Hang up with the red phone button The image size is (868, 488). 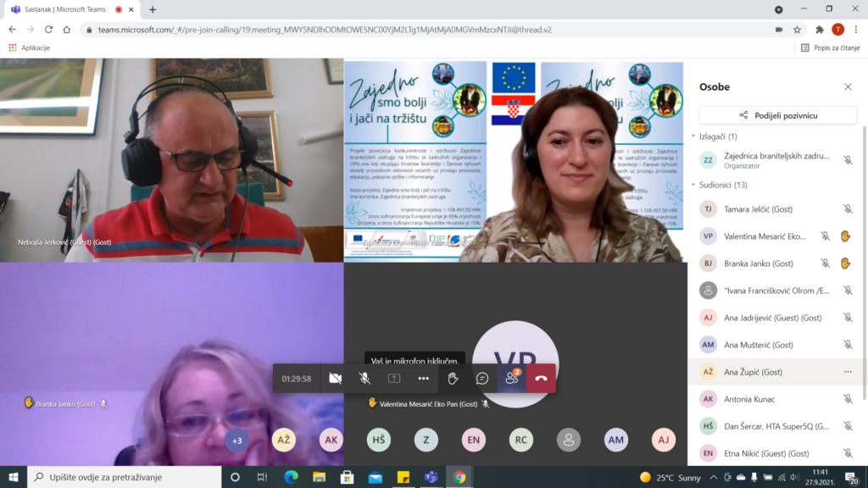point(541,378)
